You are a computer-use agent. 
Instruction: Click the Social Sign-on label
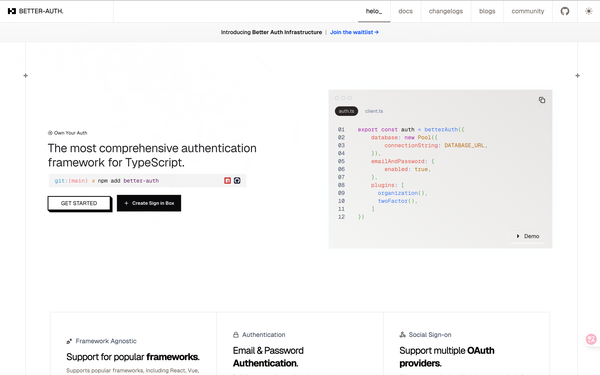[x=430, y=335]
